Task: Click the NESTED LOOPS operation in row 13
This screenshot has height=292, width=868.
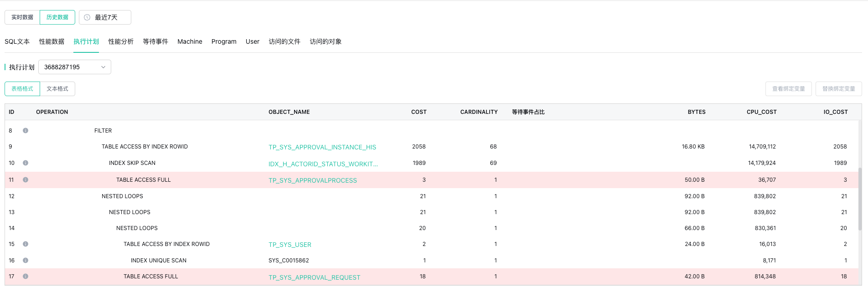Action: pos(129,212)
